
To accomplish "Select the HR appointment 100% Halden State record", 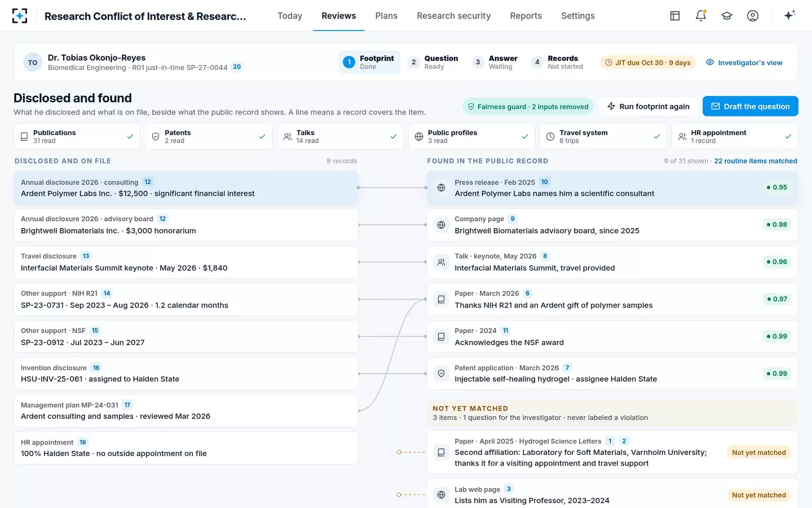I will (186, 448).
